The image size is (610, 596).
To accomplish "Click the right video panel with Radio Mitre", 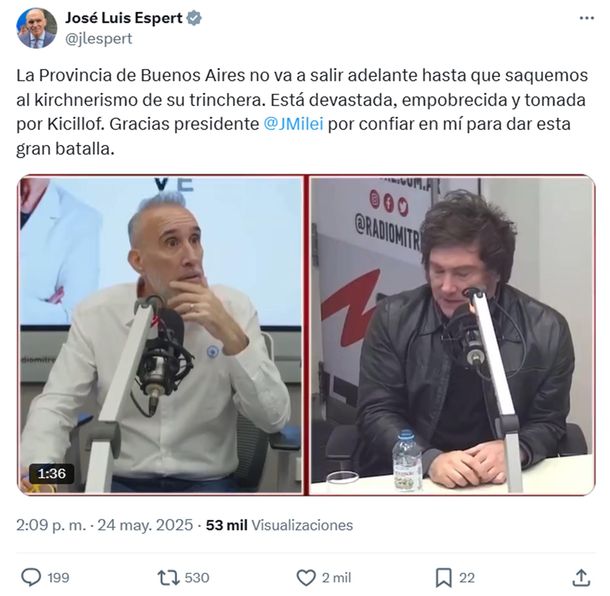I will click(452, 335).
